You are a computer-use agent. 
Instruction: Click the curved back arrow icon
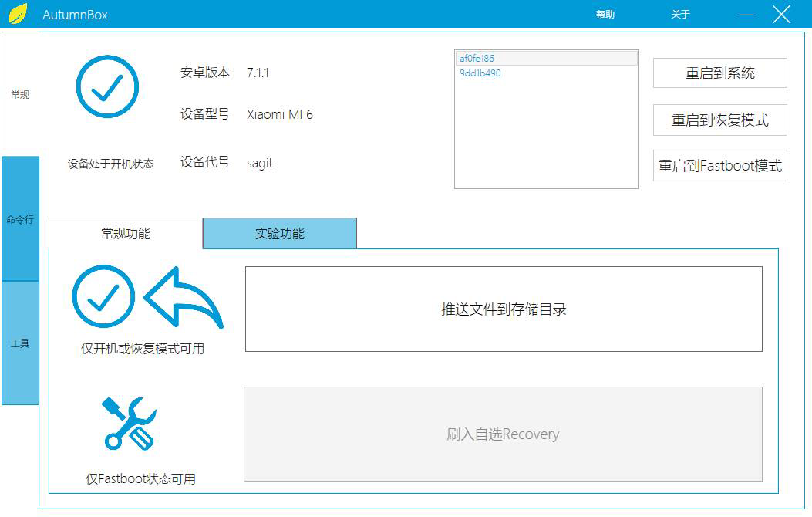point(184,298)
